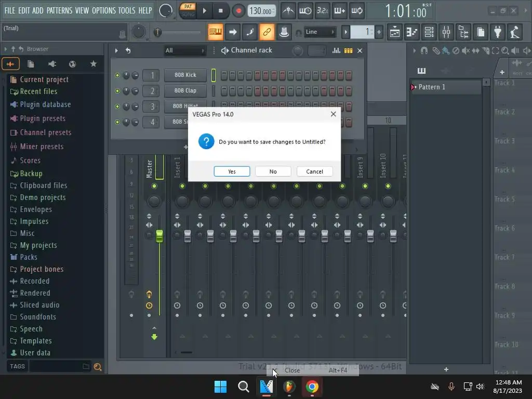Open the Mixer view icon
The width and height of the screenshot is (532, 399).
tap(446, 32)
